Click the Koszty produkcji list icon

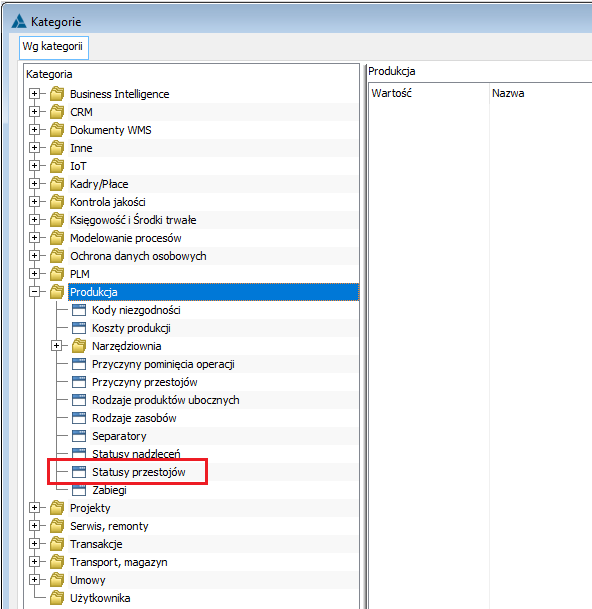(79, 328)
